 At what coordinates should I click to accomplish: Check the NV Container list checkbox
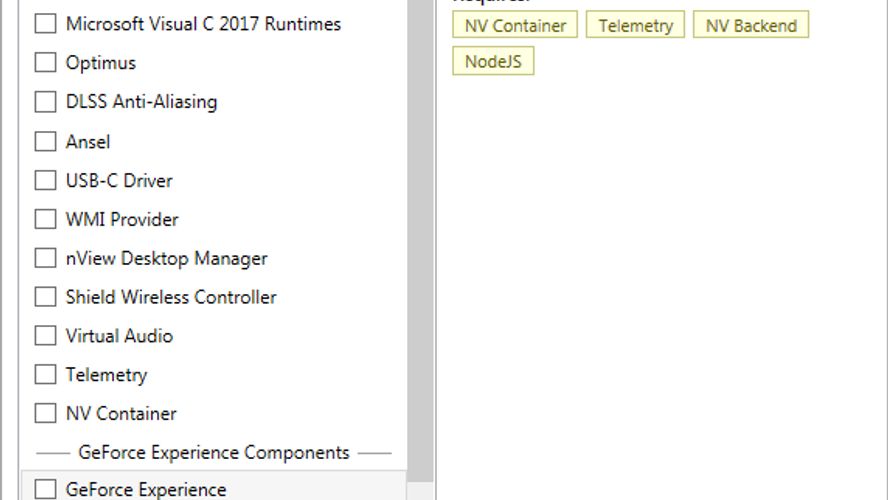tap(45, 413)
